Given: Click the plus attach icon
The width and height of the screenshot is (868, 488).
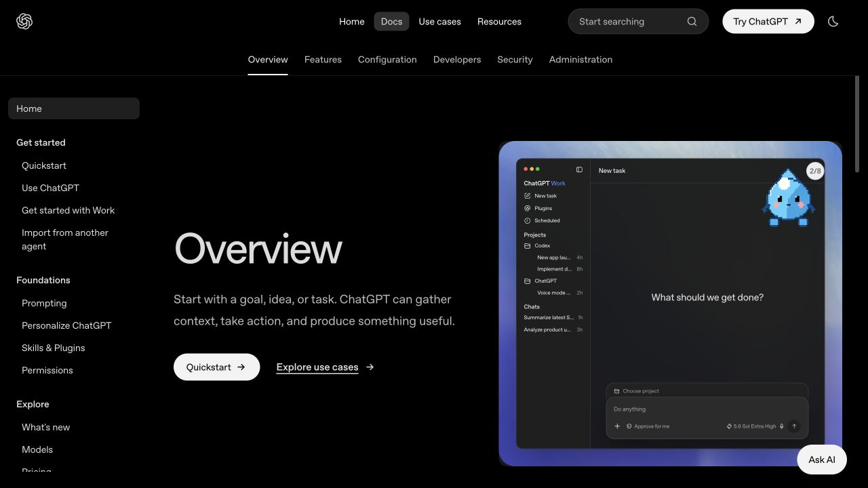Looking at the screenshot, I should pos(617,426).
